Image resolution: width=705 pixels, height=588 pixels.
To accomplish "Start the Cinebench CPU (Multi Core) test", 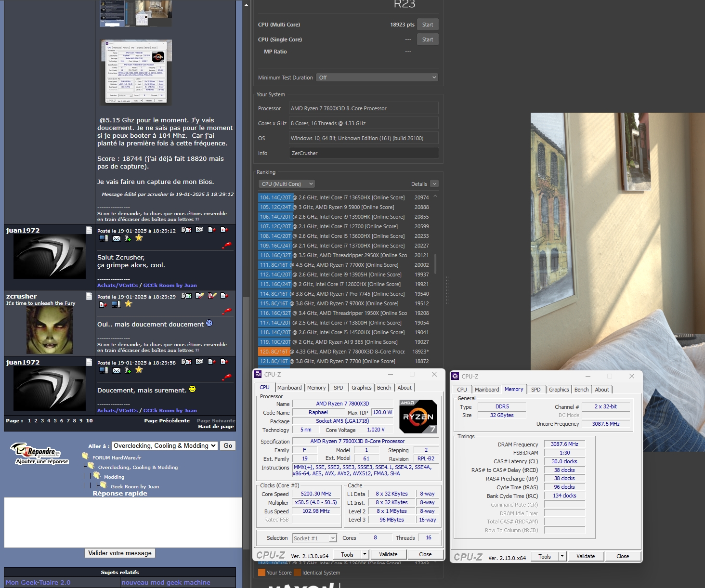I will coord(428,25).
